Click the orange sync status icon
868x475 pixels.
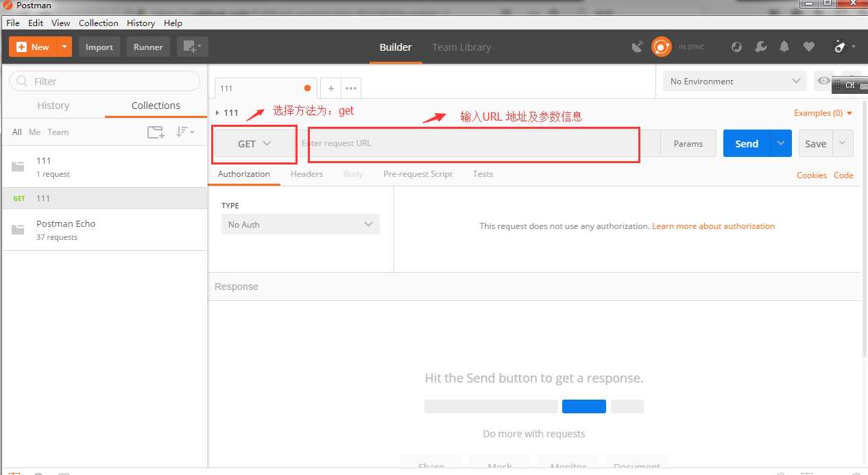[661, 47]
